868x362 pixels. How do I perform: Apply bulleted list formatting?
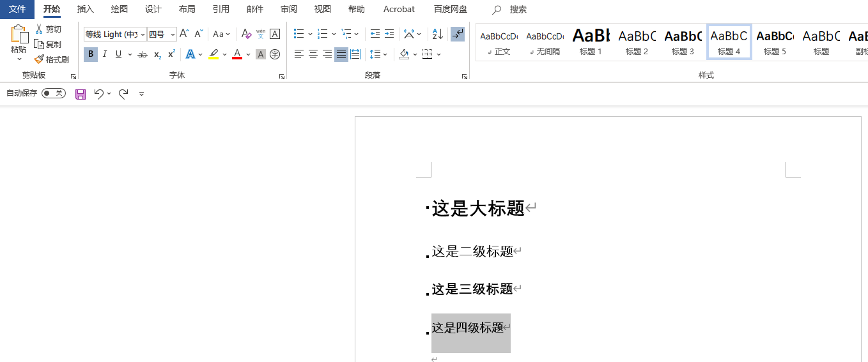[x=298, y=34]
